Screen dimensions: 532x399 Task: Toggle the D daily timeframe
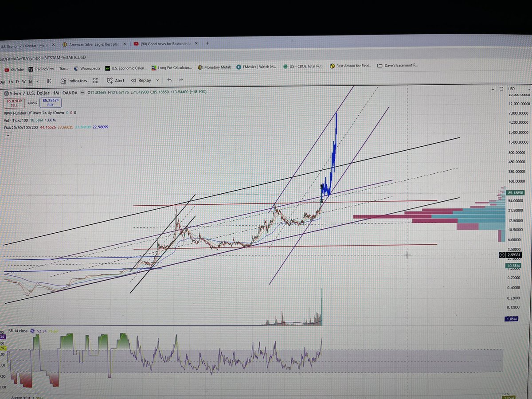click(17, 82)
